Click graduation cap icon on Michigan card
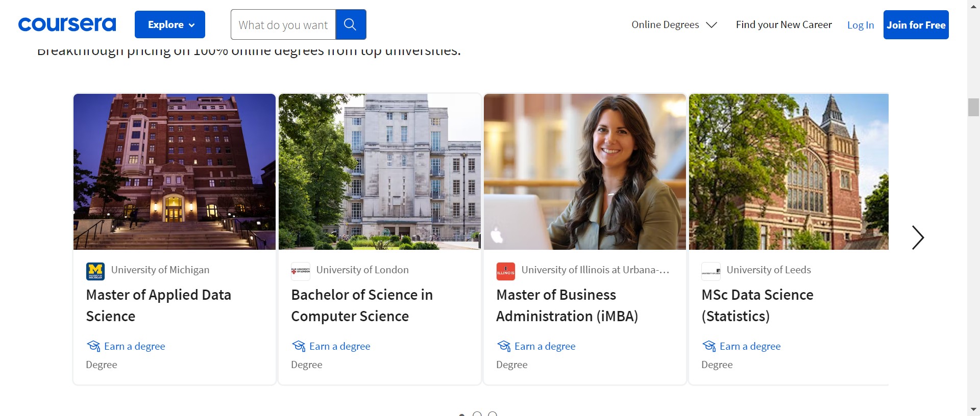This screenshot has width=980, height=416. pyautogui.click(x=93, y=346)
